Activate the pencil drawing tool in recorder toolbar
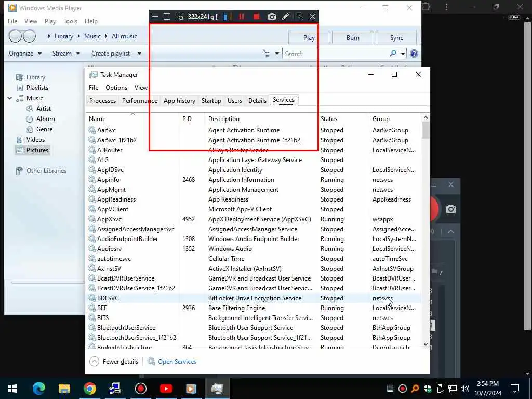The height and width of the screenshot is (399, 532). (x=286, y=16)
